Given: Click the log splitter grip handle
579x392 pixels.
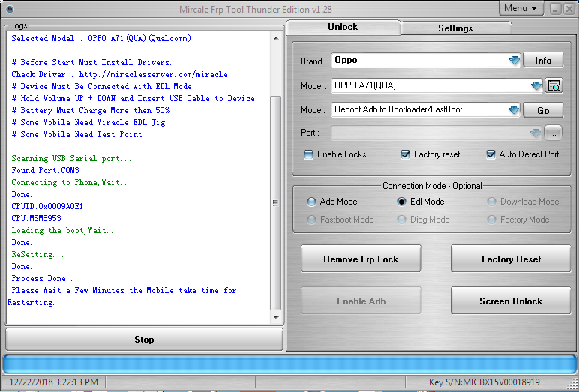Looking at the screenshot, I should [x=275, y=203].
